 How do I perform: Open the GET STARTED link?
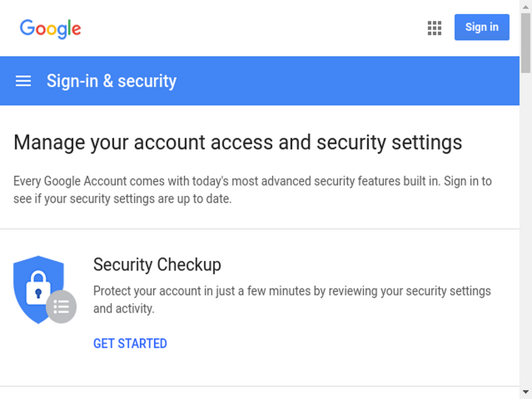[130, 344]
